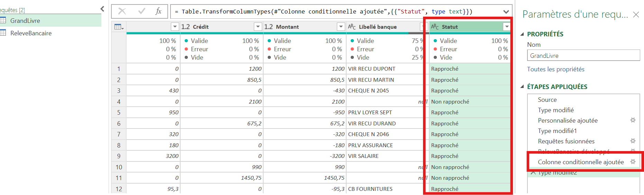644x195 pixels.
Task: Open settings gear for Colonne conditionnelle ajoutée
Action: (633, 162)
